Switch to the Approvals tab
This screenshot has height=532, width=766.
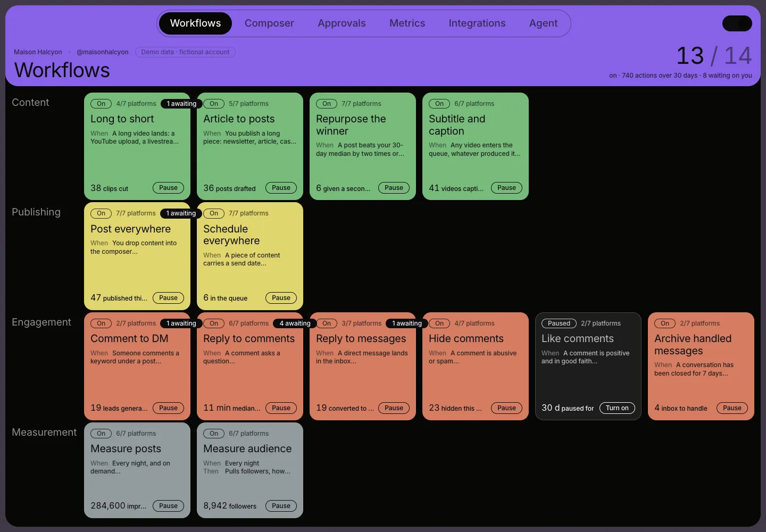tap(342, 23)
